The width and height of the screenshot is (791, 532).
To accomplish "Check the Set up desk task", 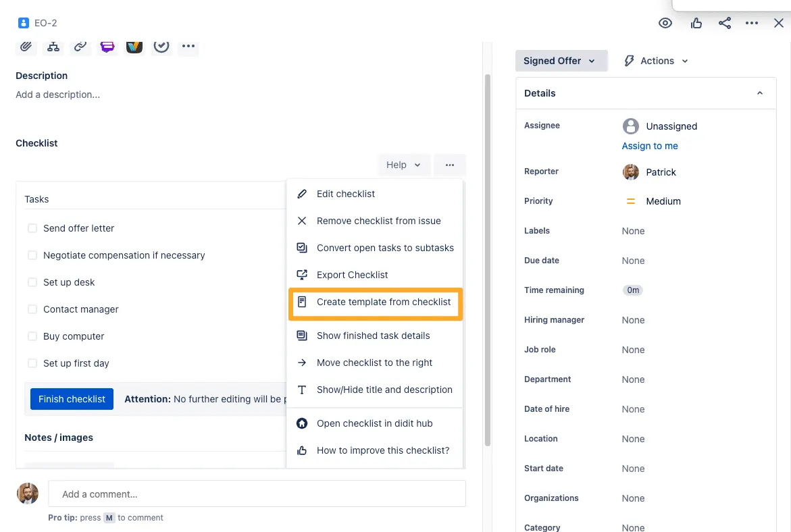I will point(32,282).
